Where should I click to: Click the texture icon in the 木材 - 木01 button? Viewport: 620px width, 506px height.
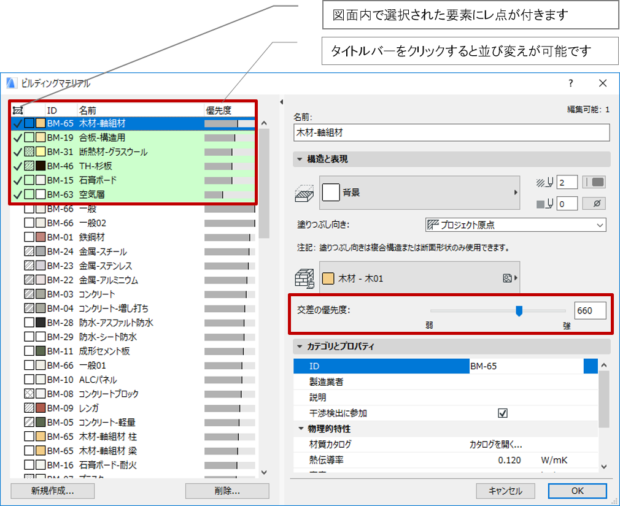[507, 278]
